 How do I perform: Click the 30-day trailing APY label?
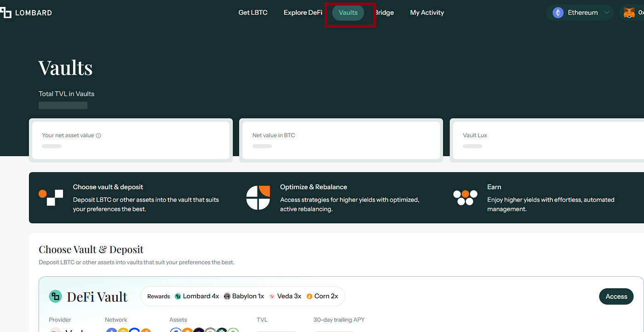click(339, 320)
